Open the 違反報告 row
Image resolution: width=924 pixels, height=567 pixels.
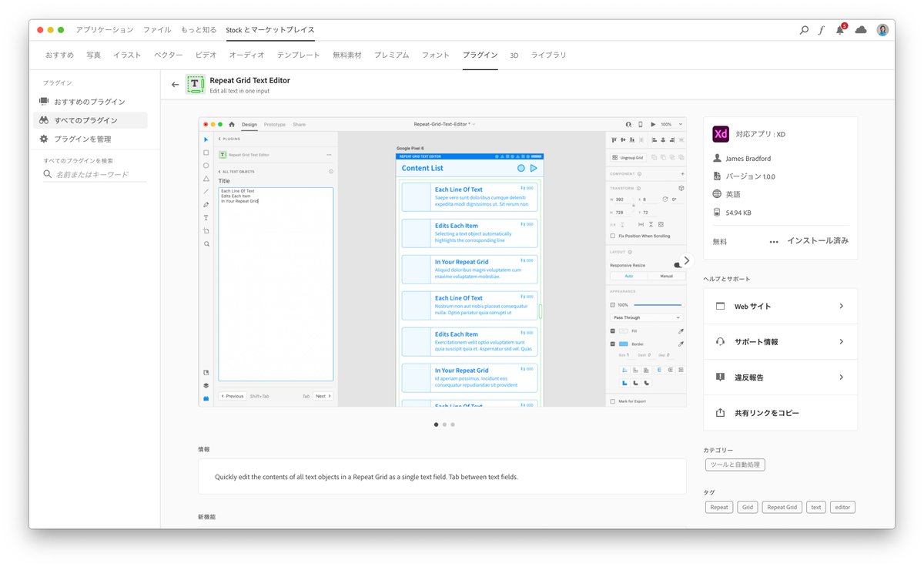(780, 377)
